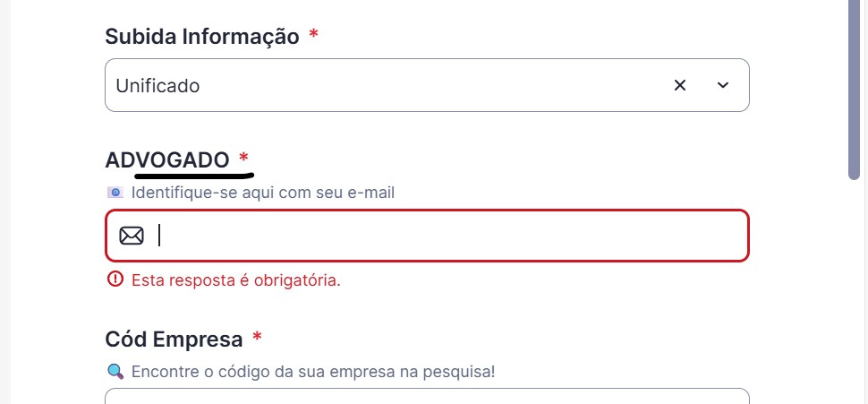Click the vertical scrollbar thumb
Screen dimensions: 868x404
tap(855, 89)
